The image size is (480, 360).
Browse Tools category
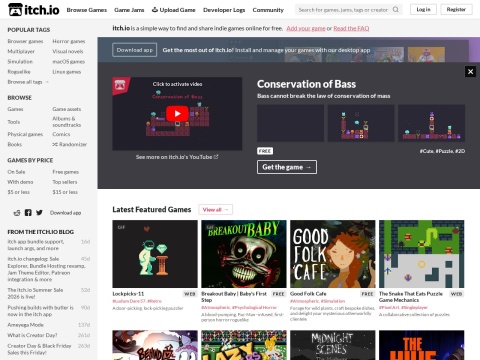point(14,122)
